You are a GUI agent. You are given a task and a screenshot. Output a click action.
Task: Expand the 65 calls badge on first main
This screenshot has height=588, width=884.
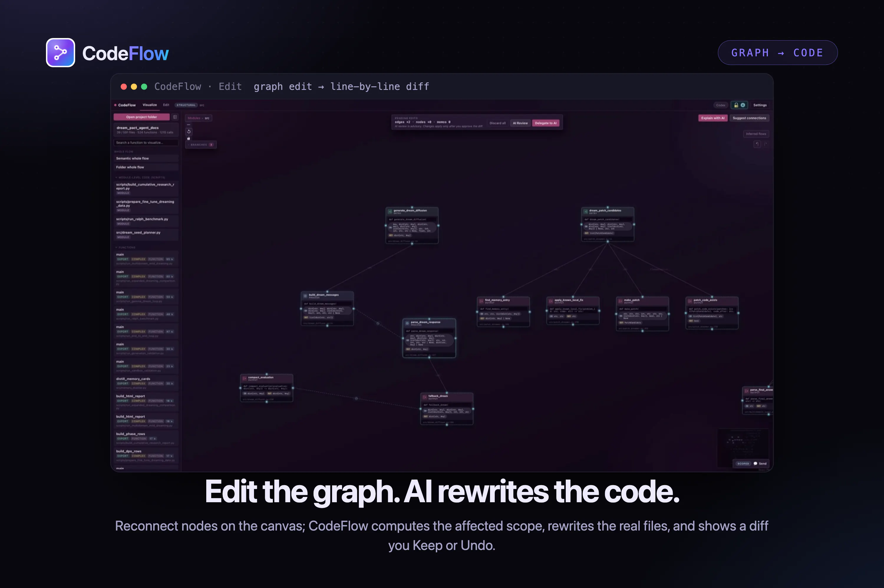[170, 259]
